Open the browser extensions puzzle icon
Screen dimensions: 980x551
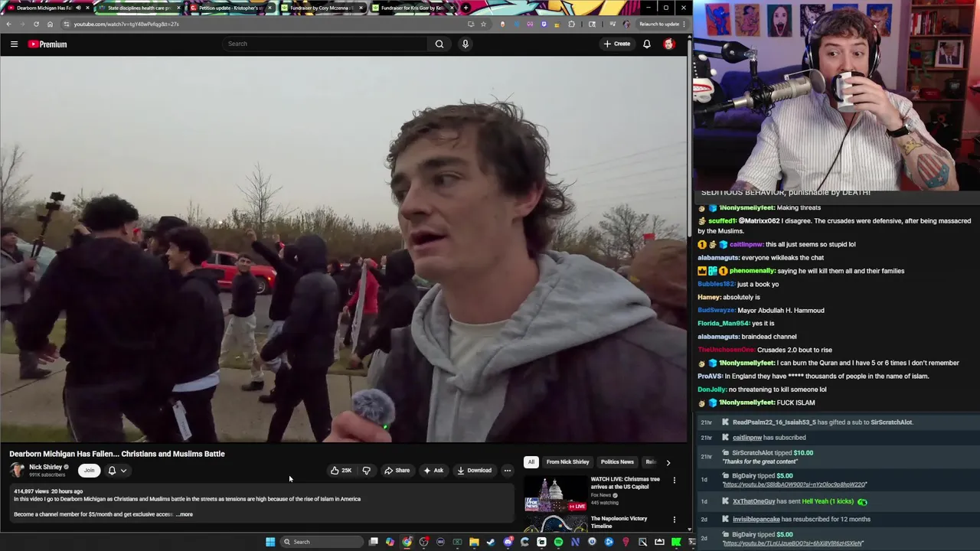tap(571, 24)
